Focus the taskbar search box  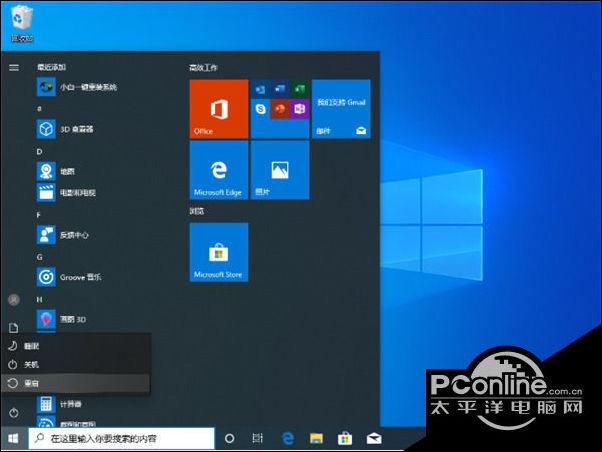(121, 438)
